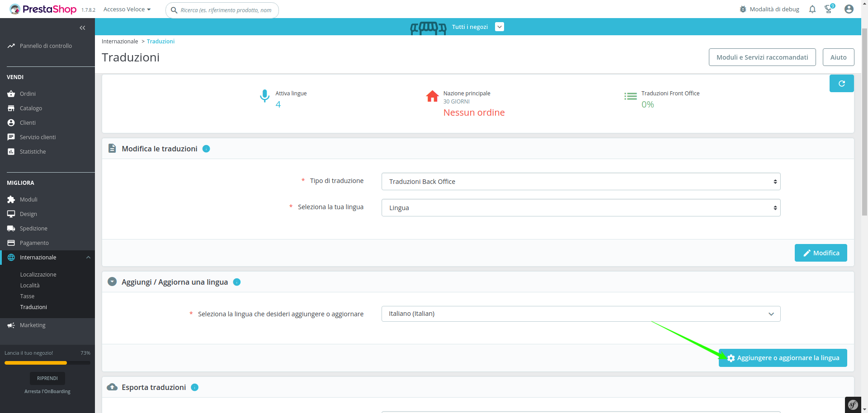This screenshot has width=868, height=413.
Task: Click info icon next to Aggiungi / Aggiorna una lingua
Action: [x=236, y=282]
